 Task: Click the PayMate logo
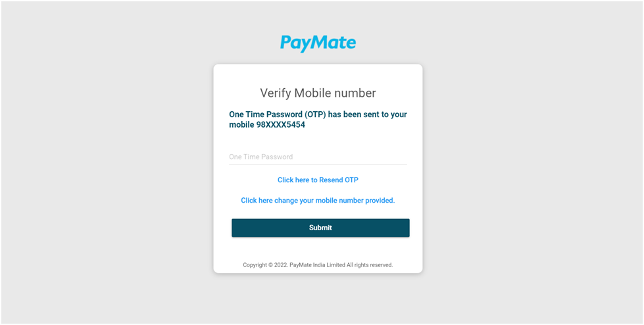[x=318, y=43]
